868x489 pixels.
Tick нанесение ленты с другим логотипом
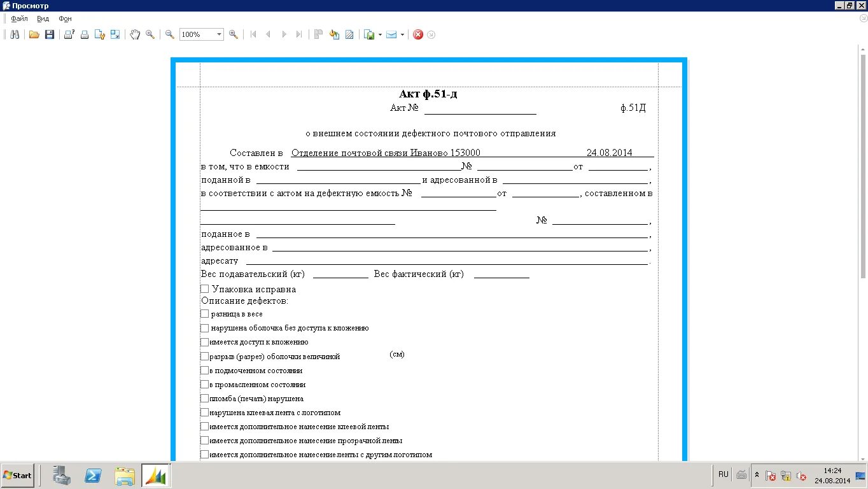point(204,454)
